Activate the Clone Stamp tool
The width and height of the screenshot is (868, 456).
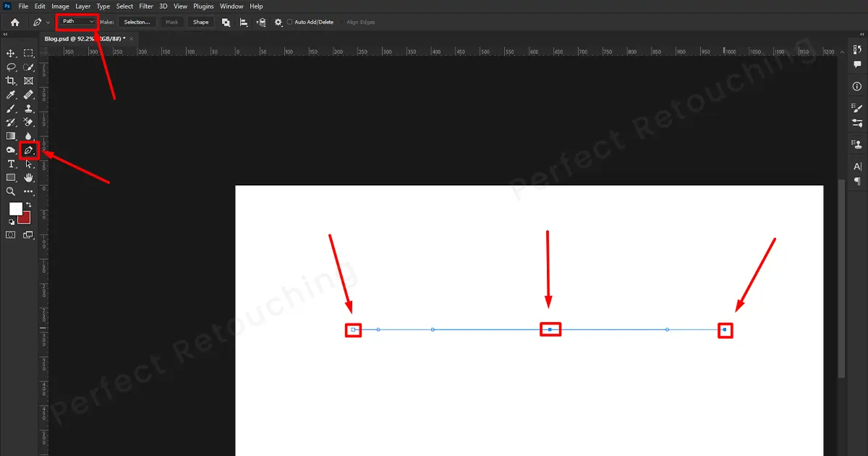[29, 109]
